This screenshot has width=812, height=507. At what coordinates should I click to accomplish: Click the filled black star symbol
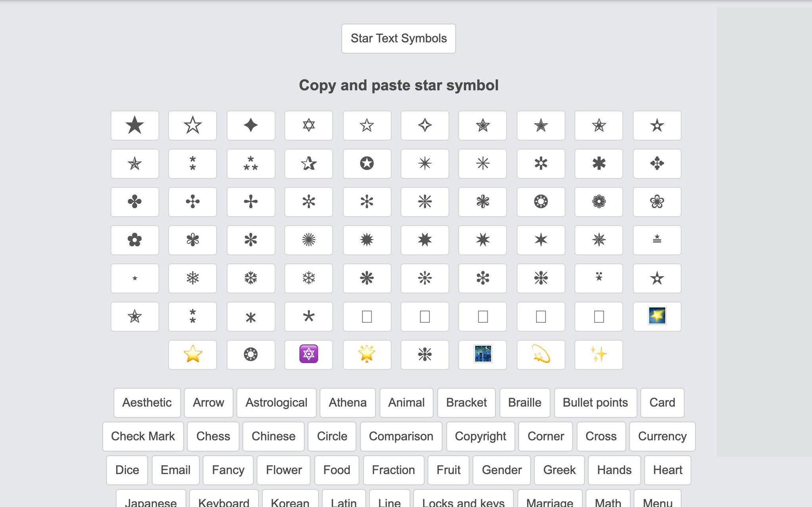(x=135, y=124)
